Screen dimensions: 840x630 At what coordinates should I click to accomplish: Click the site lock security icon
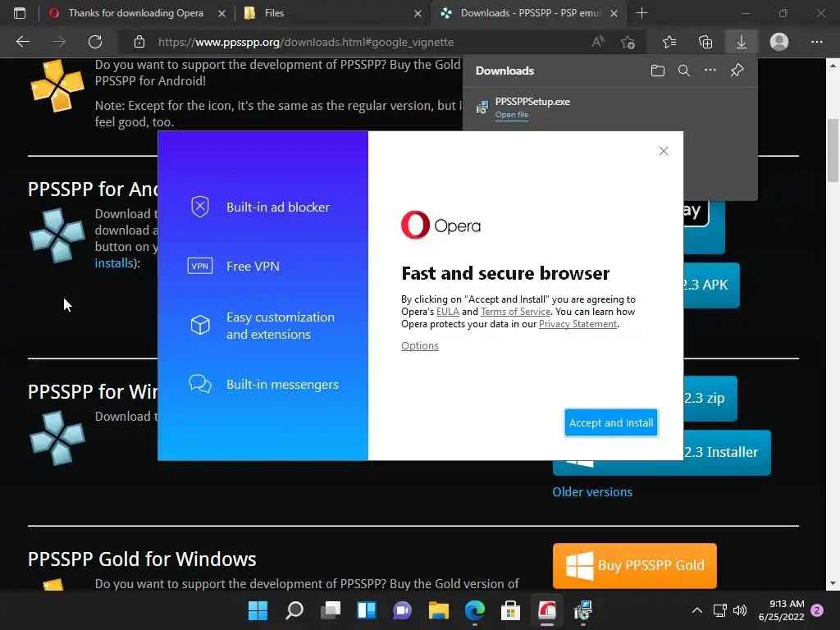click(x=139, y=42)
